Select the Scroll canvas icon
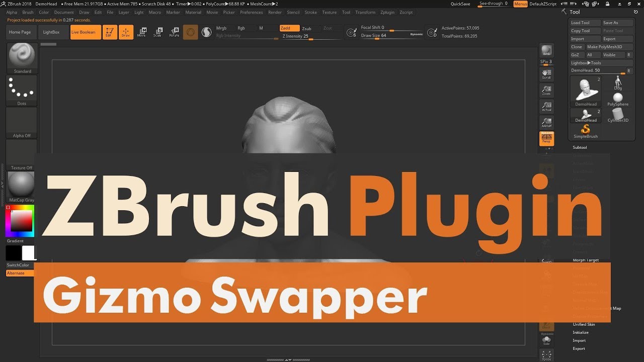 [546, 74]
